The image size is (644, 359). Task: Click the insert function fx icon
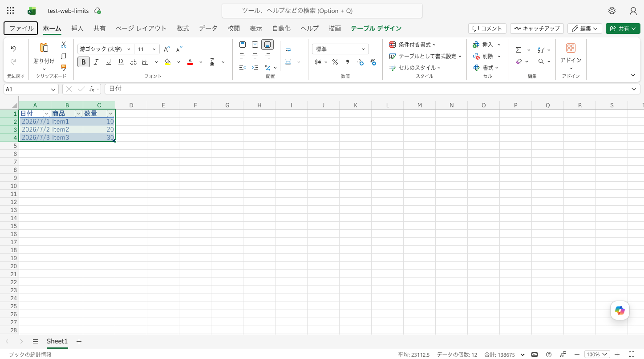[92, 89]
